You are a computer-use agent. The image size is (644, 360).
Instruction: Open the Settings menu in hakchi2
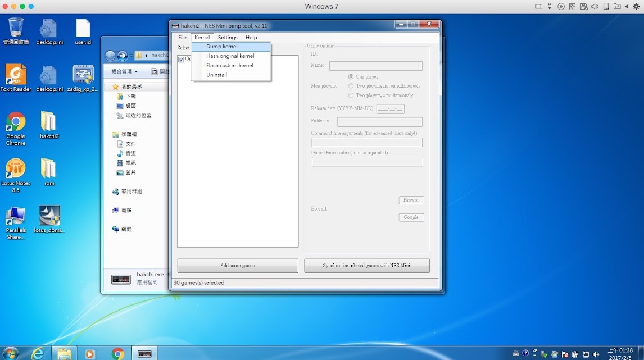pyautogui.click(x=228, y=38)
